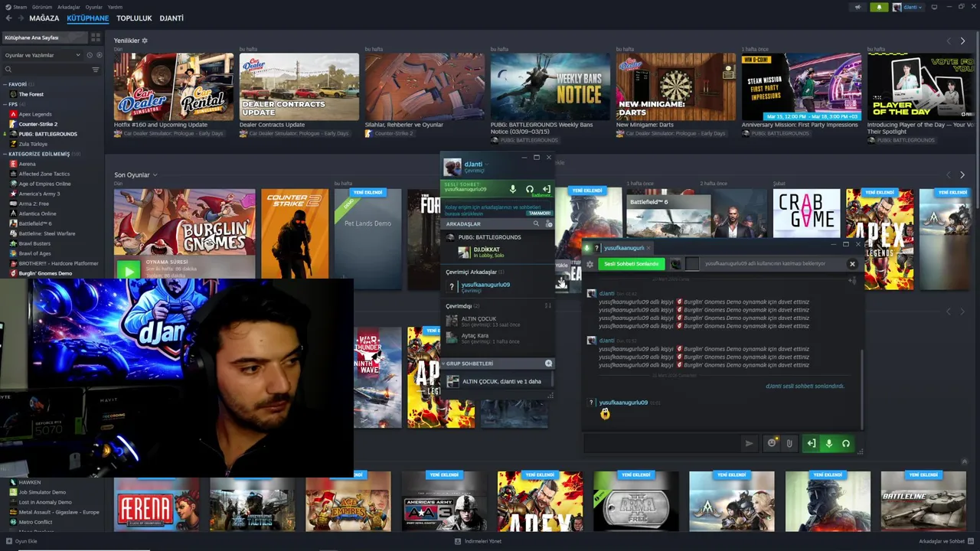Image resolution: width=980 pixels, height=551 pixels.
Task: Open Kütüphane Ana Sayfası
Action: [x=44, y=37]
